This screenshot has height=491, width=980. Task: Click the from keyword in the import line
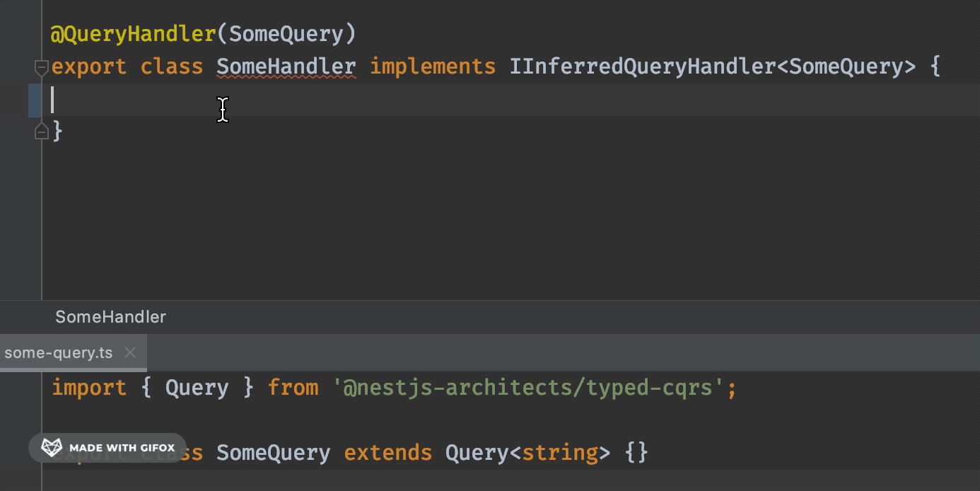click(293, 388)
